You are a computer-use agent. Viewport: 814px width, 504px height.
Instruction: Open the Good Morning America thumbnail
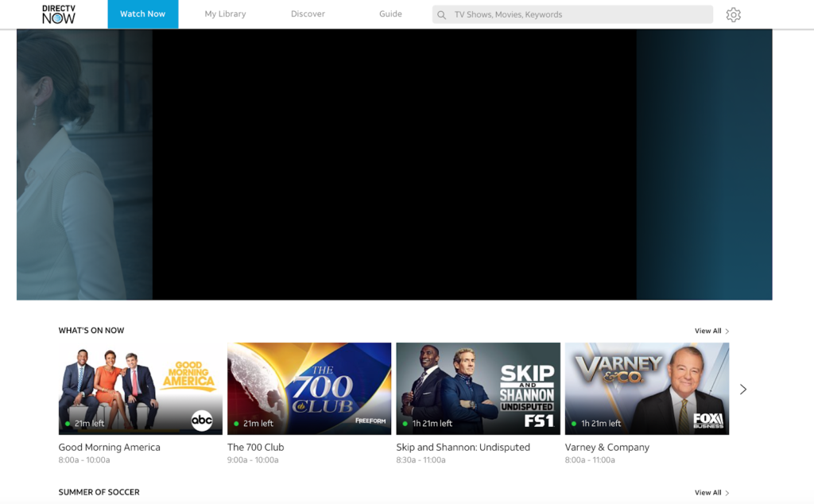click(140, 388)
